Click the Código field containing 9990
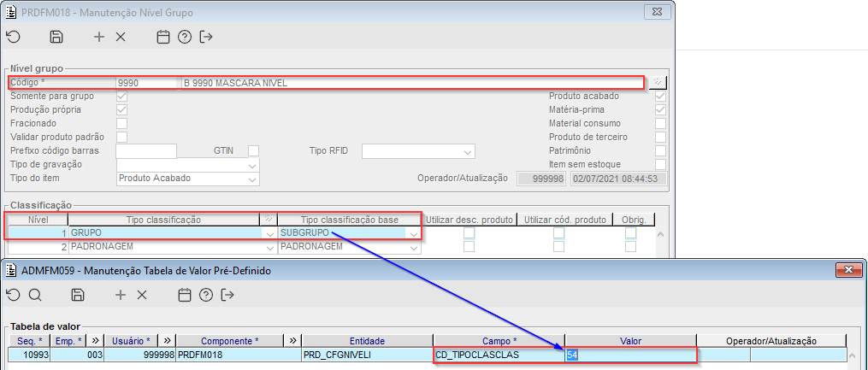 point(146,83)
